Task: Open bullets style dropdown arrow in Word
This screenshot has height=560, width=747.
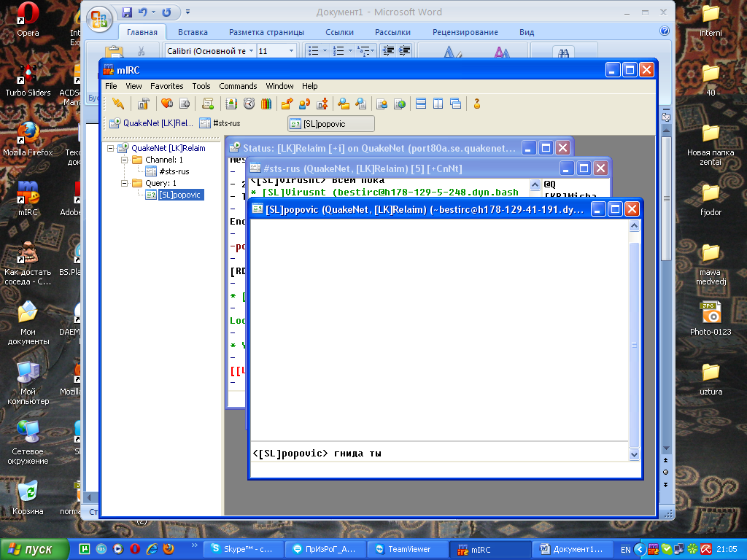Action: coord(325,50)
